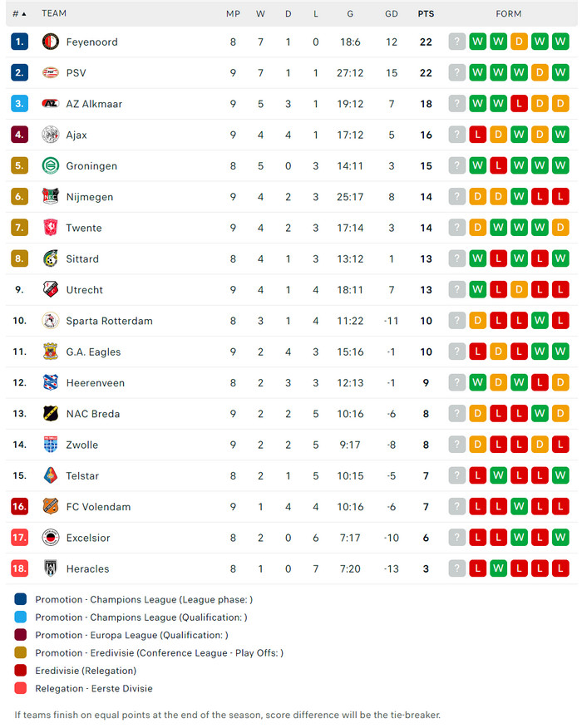Open the Sparta Rotterdam team link
The height and width of the screenshot is (728, 582).
(x=109, y=321)
